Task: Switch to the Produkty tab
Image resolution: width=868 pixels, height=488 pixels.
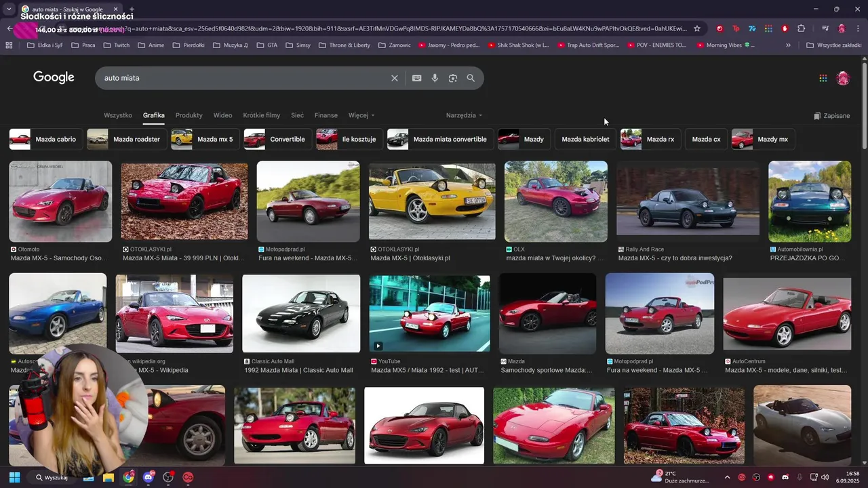Action: (x=189, y=115)
